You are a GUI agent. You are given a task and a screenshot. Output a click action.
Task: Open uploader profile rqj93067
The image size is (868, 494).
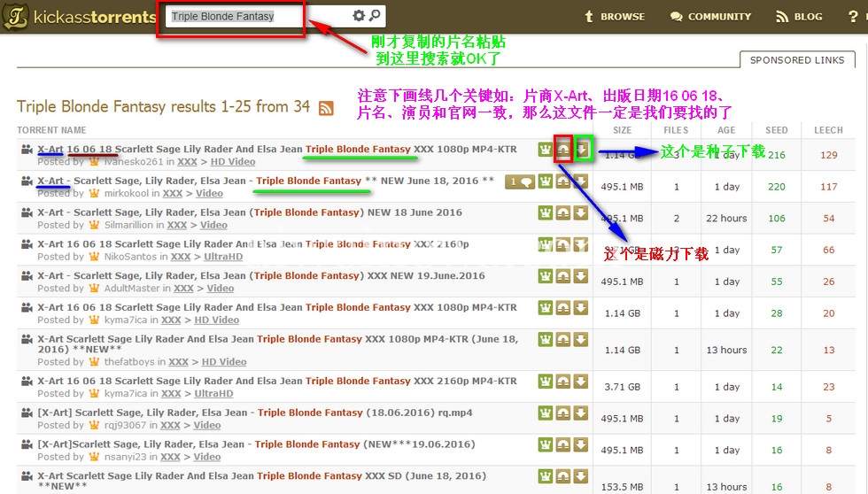pyautogui.click(x=125, y=425)
